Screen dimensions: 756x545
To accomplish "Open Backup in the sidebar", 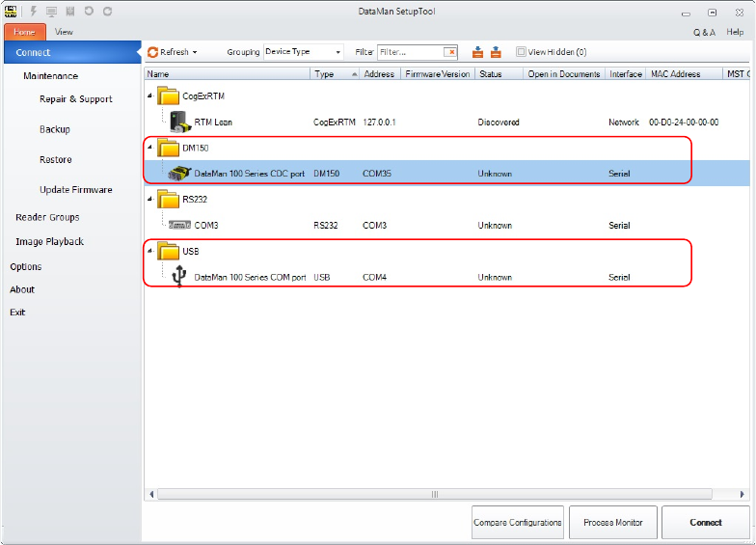I will [54, 129].
